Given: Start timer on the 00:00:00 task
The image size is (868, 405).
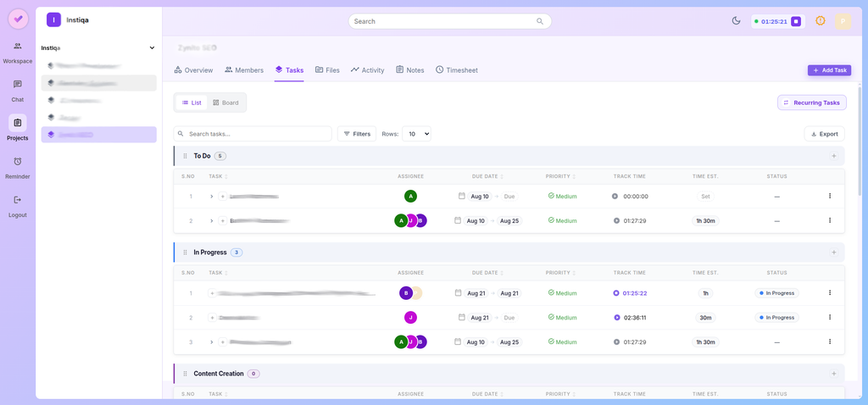Looking at the screenshot, I should 615,197.
